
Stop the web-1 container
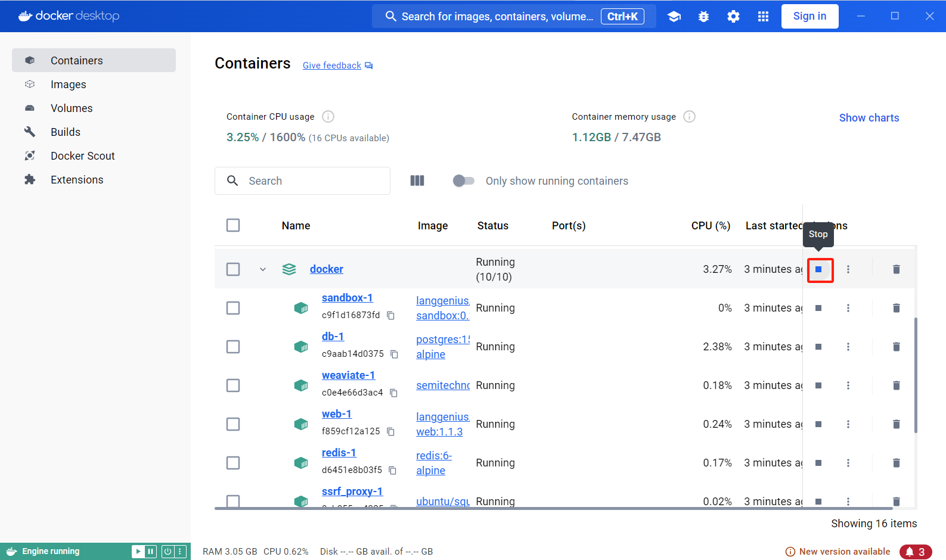[819, 424]
